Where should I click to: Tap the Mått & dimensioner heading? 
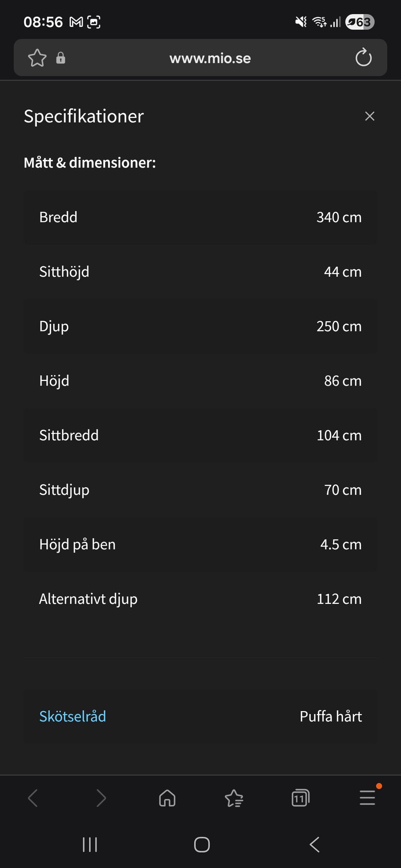[x=90, y=163]
